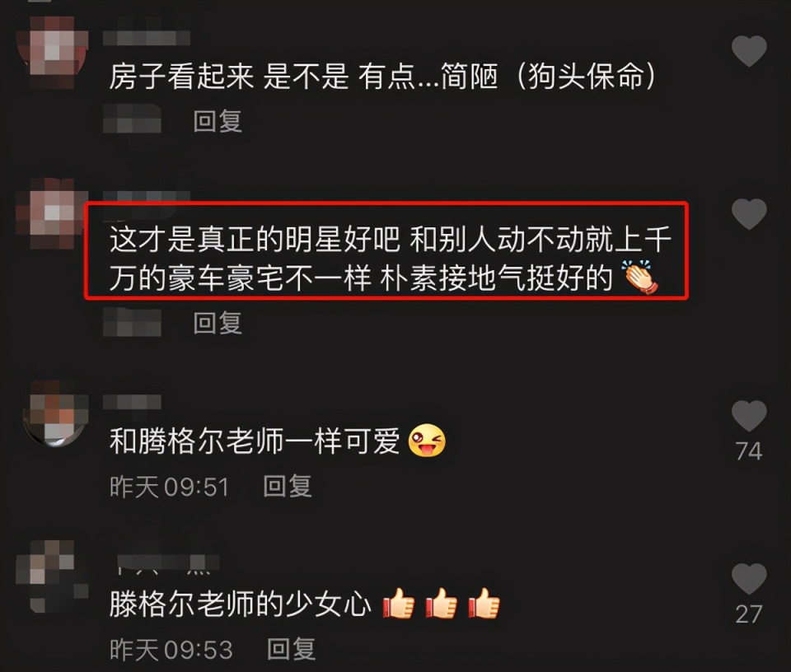
Task: Tap the heart above the 27 count
Action: tap(749, 579)
